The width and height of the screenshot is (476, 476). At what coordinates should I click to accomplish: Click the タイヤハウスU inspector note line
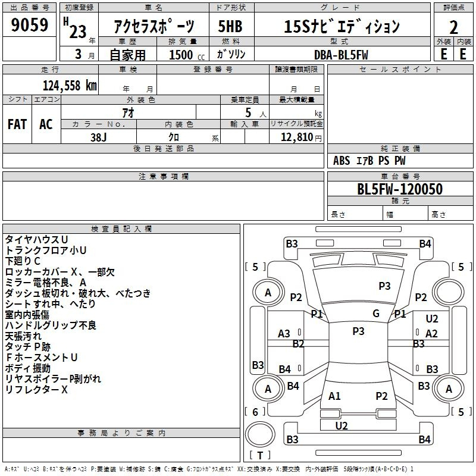tap(36, 239)
